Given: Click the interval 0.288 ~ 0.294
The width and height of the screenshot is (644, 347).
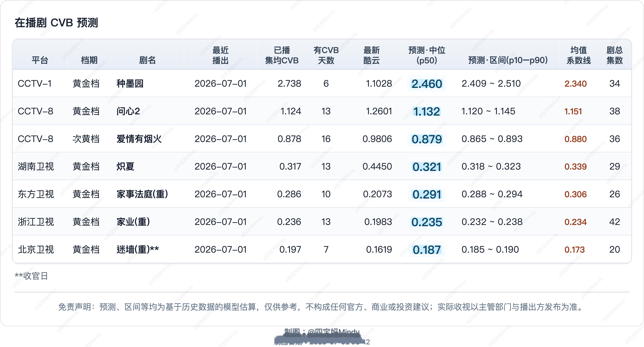Looking at the screenshot, I should [x=492, y=194].
